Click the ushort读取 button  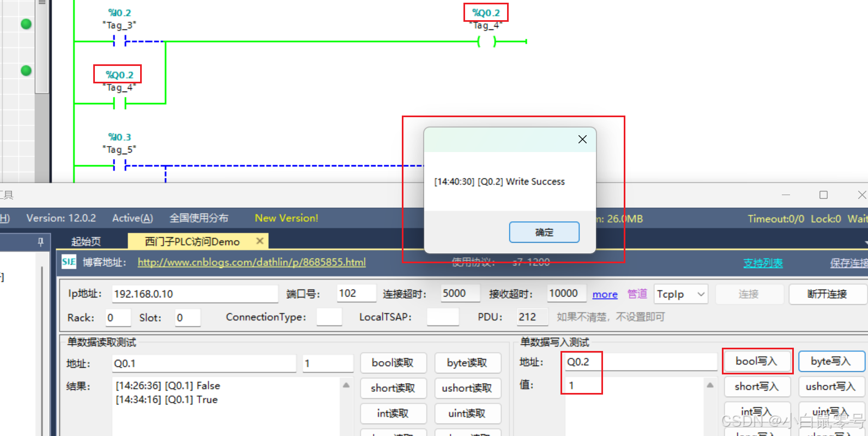tap(467, 388)
